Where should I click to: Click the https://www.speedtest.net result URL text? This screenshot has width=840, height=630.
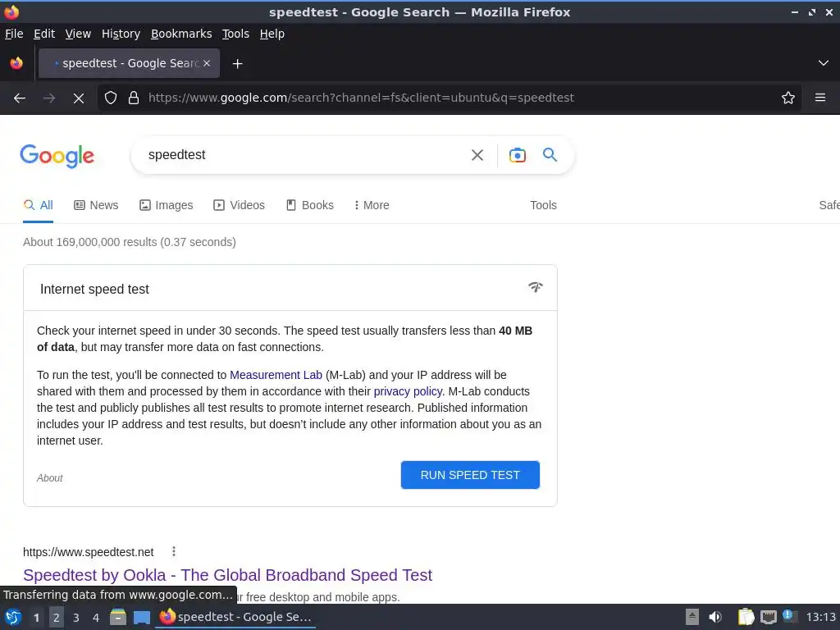coord(89,552)
